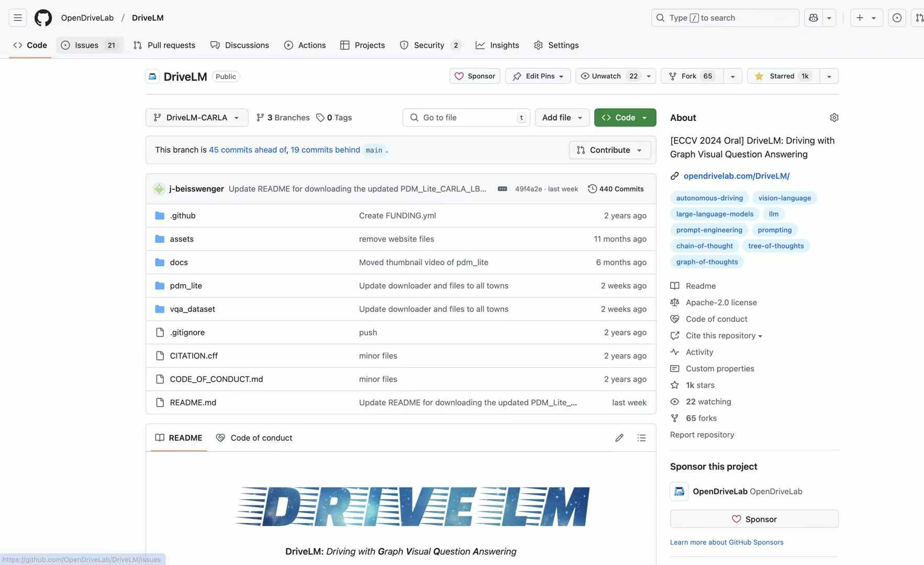Open the DriveLM-CARLA branch dropdown

[197, 118]
